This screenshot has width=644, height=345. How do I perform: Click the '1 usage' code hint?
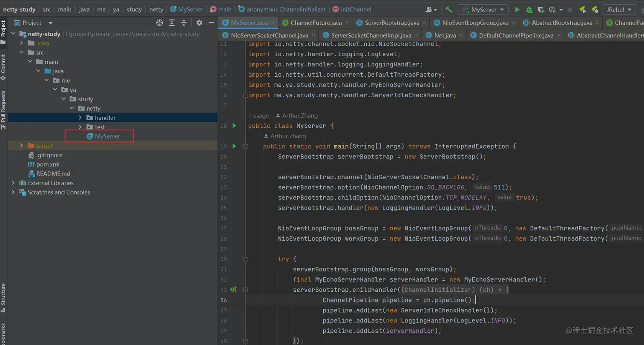click(259, 115)
